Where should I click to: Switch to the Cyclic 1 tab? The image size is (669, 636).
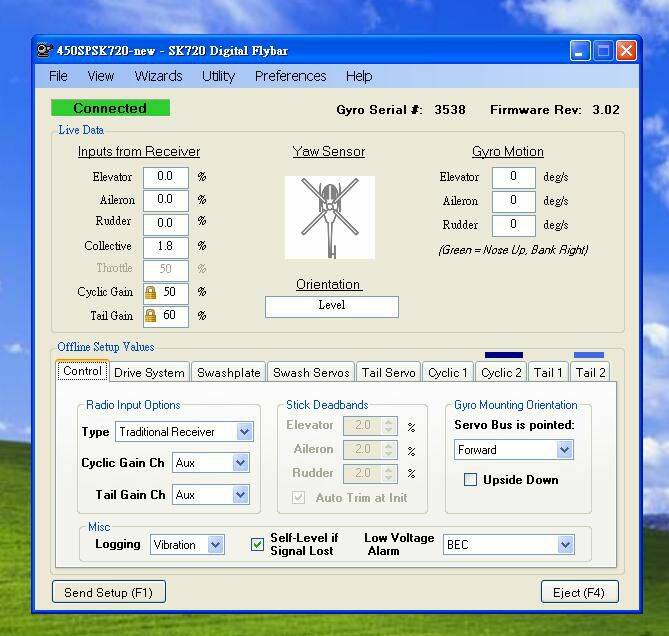[448, 373]
